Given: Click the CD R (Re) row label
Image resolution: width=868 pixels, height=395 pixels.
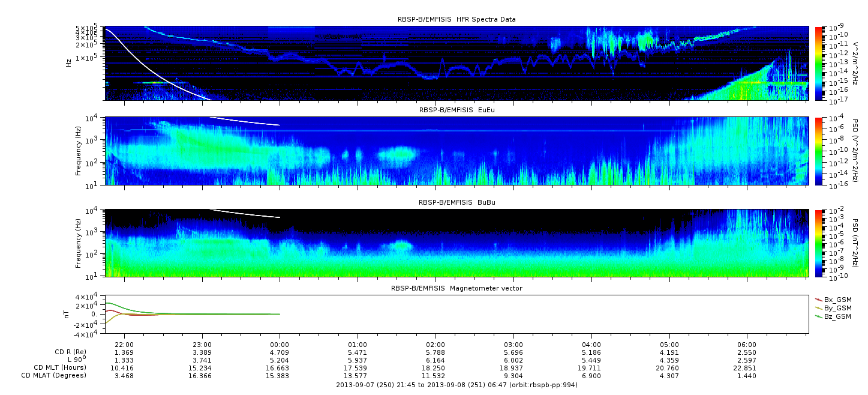Looking at the screenshot, I should click(66, 352).
